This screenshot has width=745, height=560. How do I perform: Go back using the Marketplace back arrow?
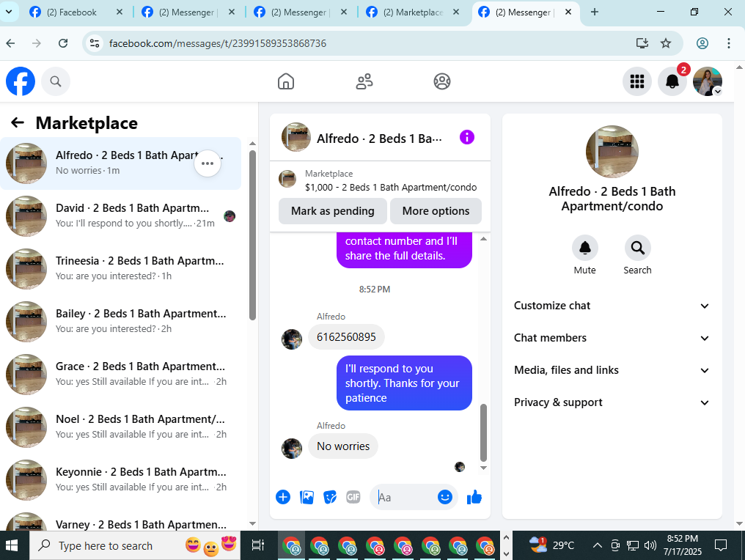18,122
